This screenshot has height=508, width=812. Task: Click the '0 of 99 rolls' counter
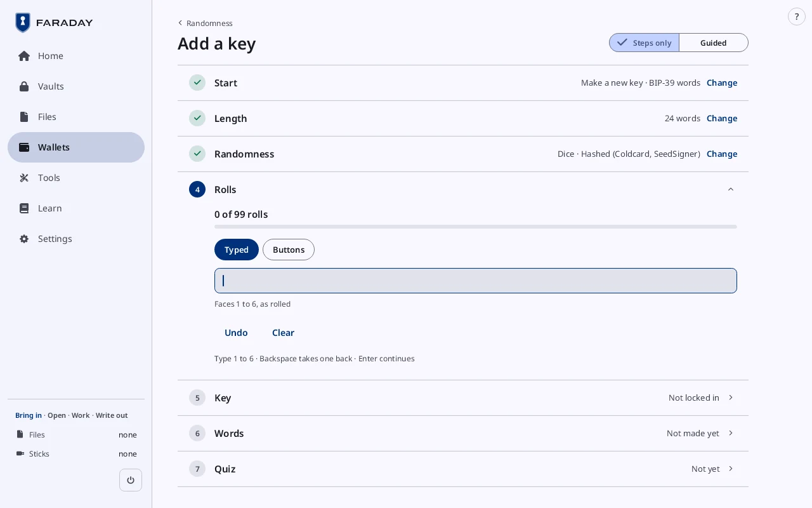pos(241,214)
